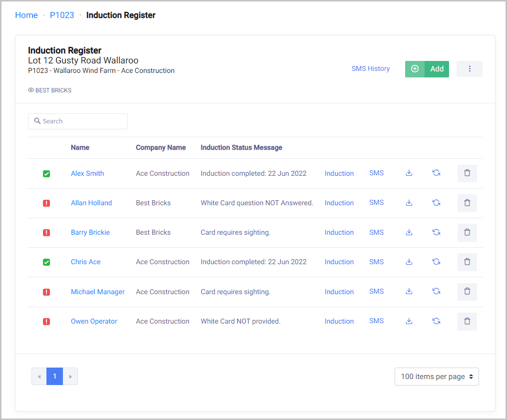Refresh Allan Holland's induction status
The image size is (507, 420).
(x=436, y=203)
